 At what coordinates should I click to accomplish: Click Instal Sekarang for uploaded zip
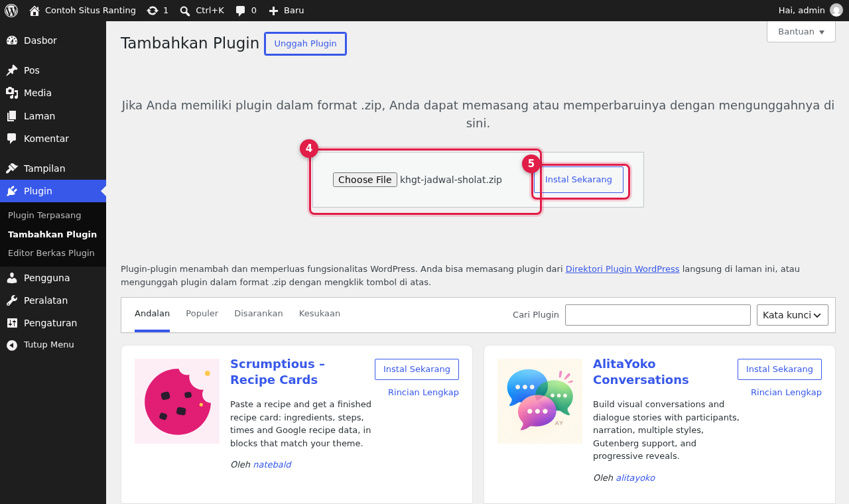pyautogui.click(x=578, y=180)
